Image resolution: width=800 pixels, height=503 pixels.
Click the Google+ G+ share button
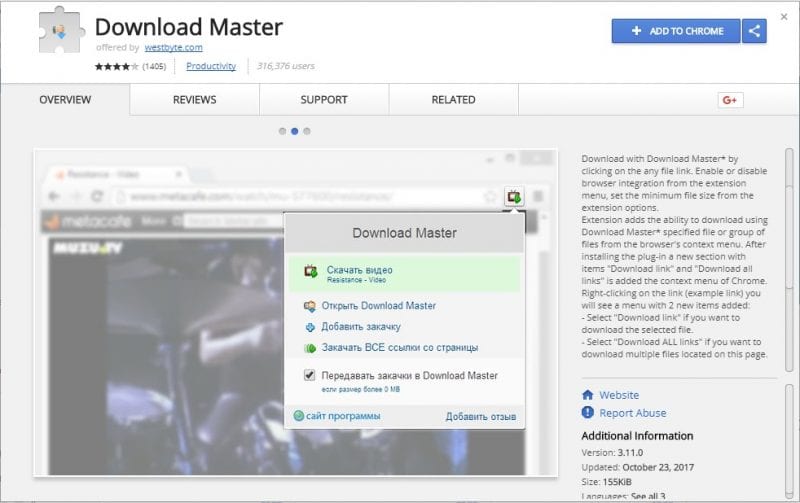pyautogui.click(x=730, y=100)
